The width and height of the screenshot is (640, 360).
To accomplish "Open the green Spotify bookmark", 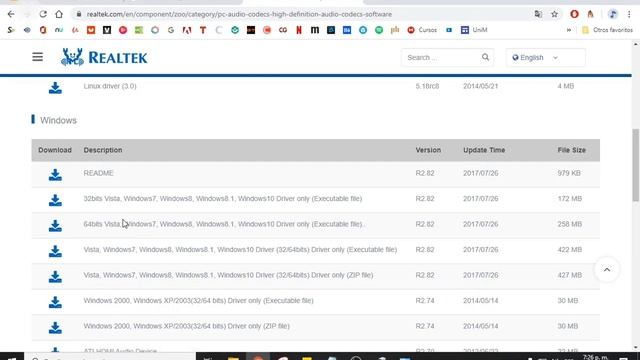I will coord(379,30).
